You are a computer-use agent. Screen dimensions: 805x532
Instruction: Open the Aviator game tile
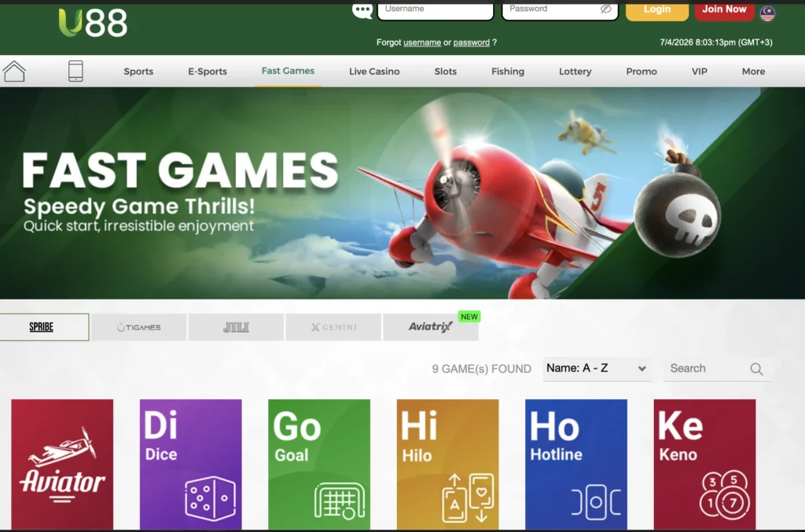coord(62,464)
